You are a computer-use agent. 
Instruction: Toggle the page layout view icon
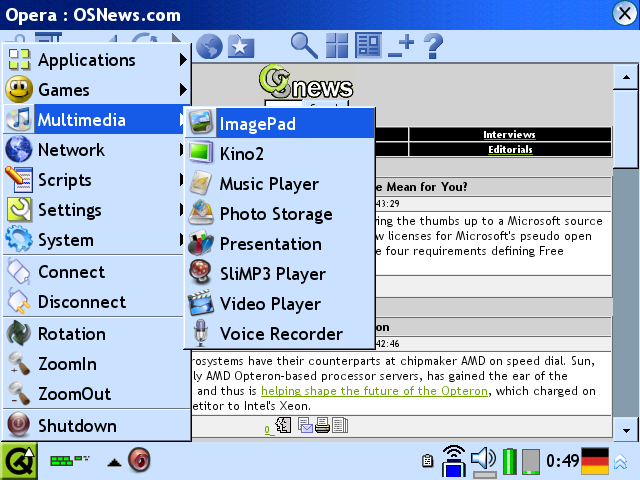click(x=368, y=45)
